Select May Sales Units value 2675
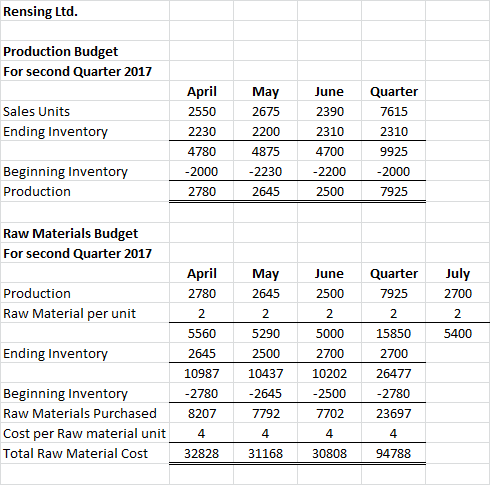This screenshot has height=485, width=490. pyautogui.click(x=266, y=112)
